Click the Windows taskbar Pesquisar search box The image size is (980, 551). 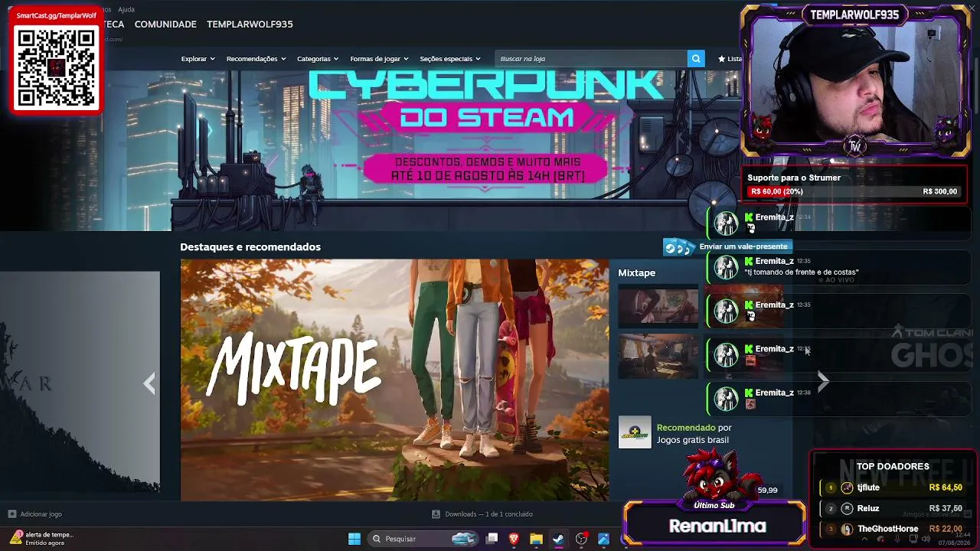coord(423,539)
